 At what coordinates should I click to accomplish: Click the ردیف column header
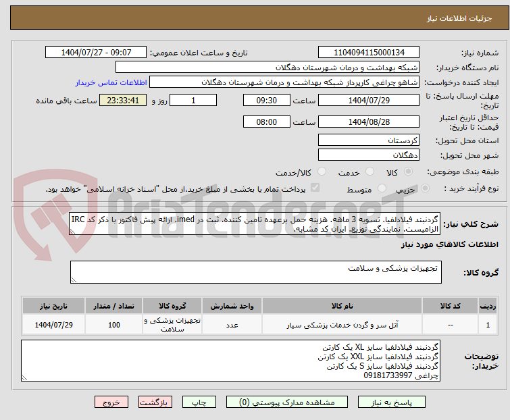pyautogui.click(x=488, y=306)
